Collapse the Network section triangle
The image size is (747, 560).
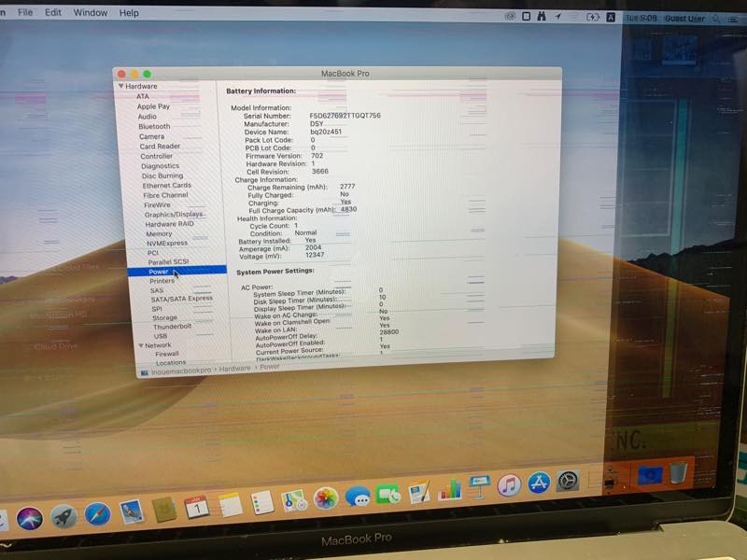[141, 345]
